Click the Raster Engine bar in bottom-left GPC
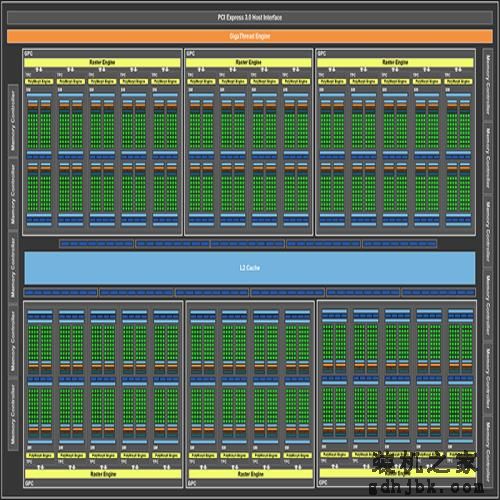Image resolution: width=500 pixels, height=500 pixels. 103,474
